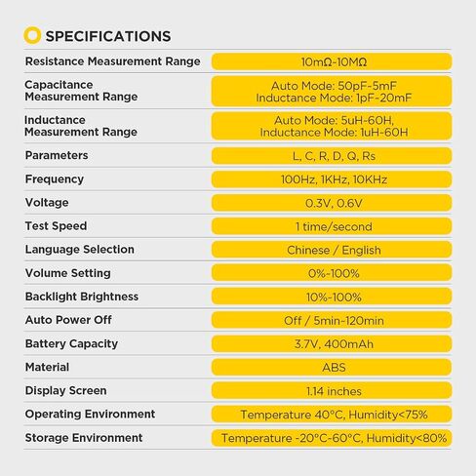Select the Volume Setting 0%-100% bar
This screenshot has width=476, height=476.
pos(332,273)
